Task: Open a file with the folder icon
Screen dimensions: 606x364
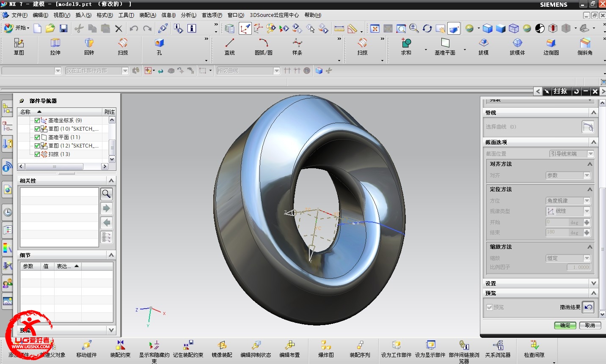Action: 50,28
